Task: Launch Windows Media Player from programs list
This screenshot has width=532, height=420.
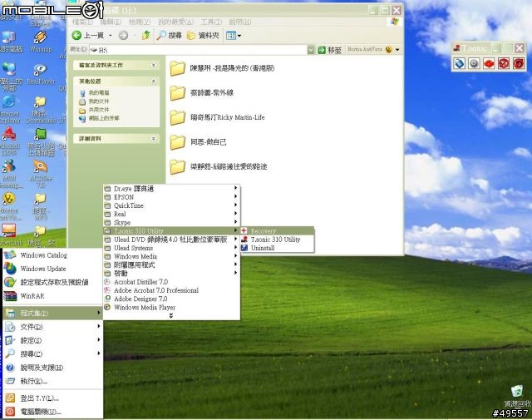Action: click(x=171, y=307)
